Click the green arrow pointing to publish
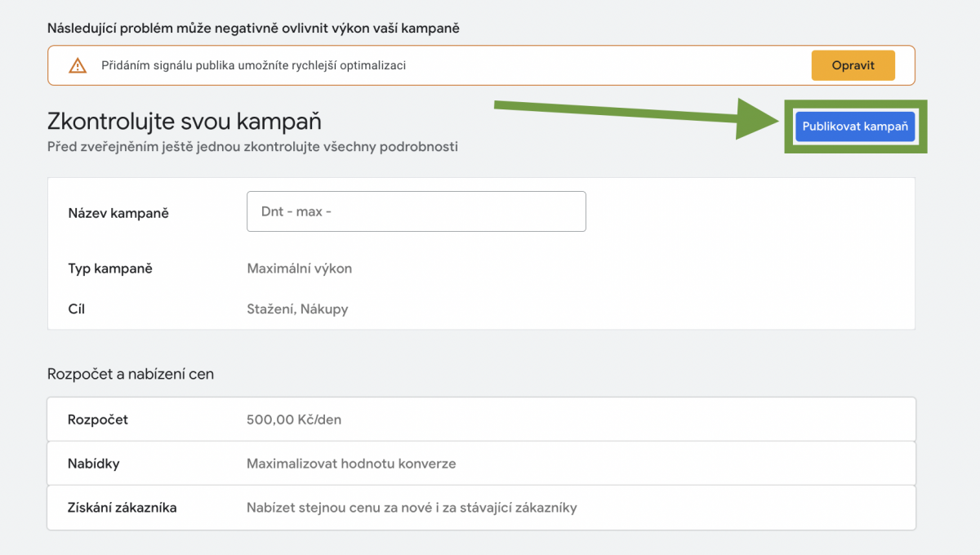Image resolution: width=980 pixels, height=555 pixels. (x=637, y=116)
